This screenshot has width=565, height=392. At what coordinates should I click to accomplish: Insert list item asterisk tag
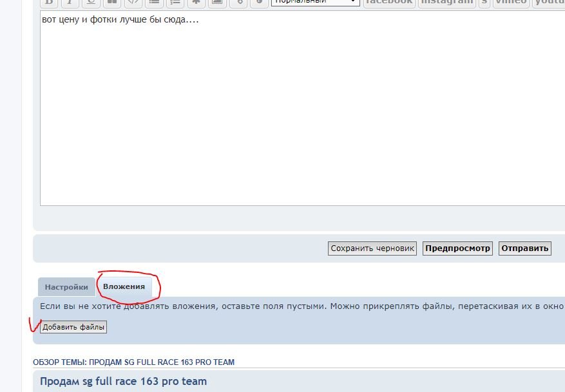click(196, 3)
